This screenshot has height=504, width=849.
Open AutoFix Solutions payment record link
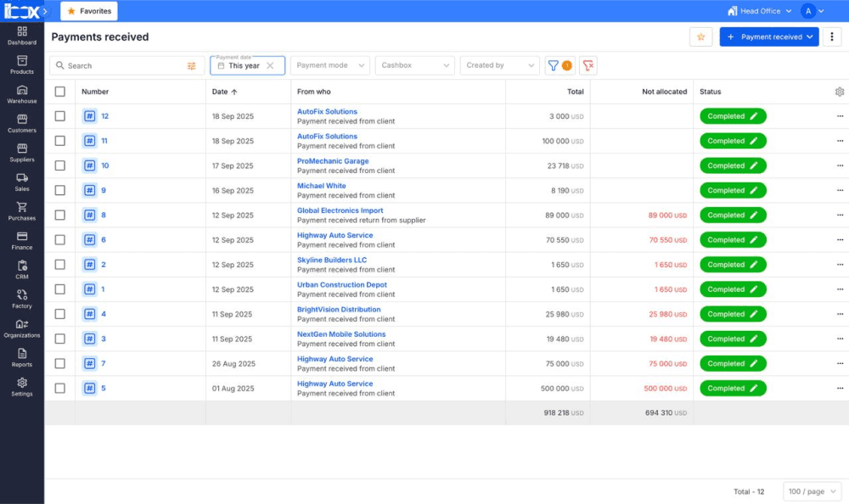tap(327, 111)
